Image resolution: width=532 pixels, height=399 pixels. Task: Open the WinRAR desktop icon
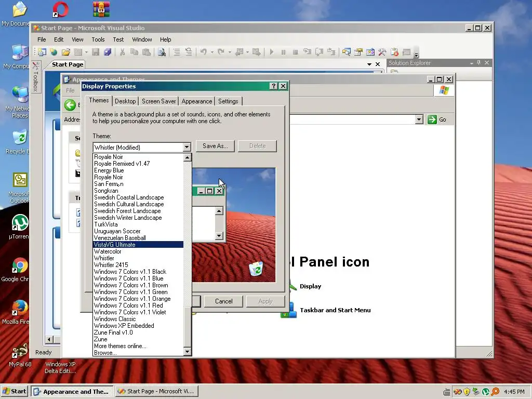pos(101,9)
